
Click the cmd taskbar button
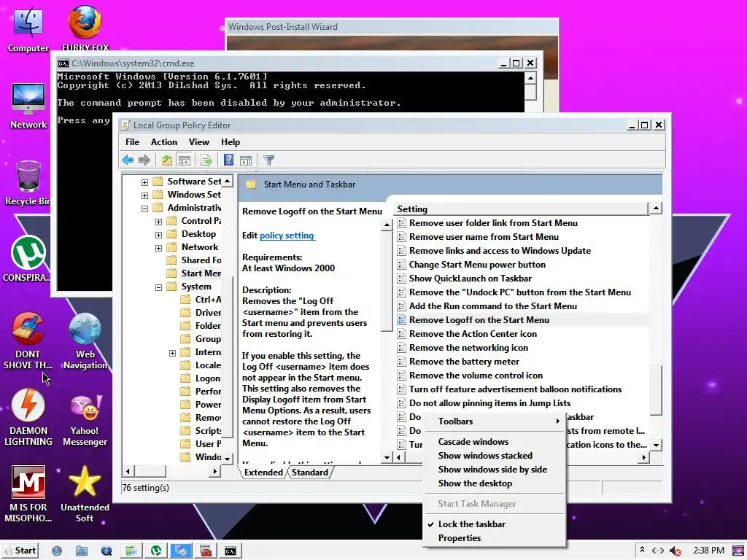(x=231, y=551)
